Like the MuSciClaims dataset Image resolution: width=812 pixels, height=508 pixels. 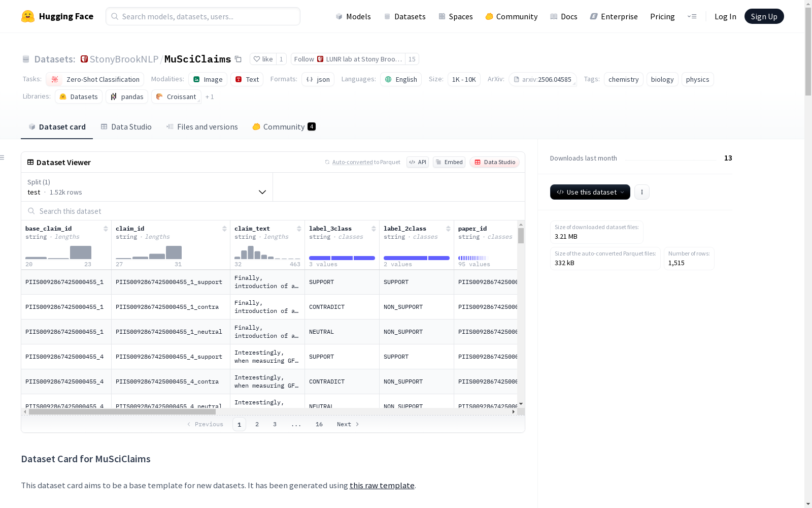click(x=263, y=59)
